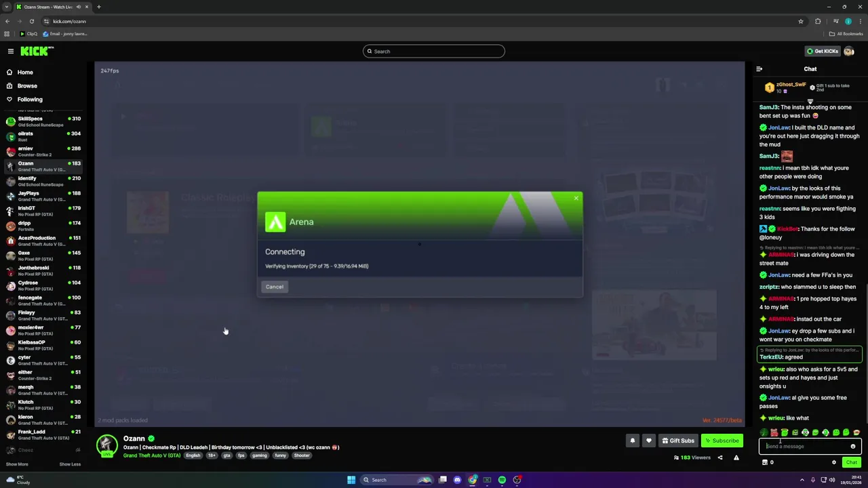
Task: Click the heart follow button
Action: 649,441
